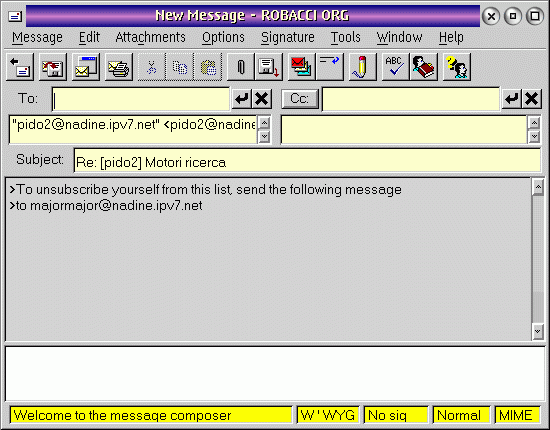The width and height of the screenshot is (550, 430).
Task: Toggle the Normal priority status indicator
Action: pos(461,415)
